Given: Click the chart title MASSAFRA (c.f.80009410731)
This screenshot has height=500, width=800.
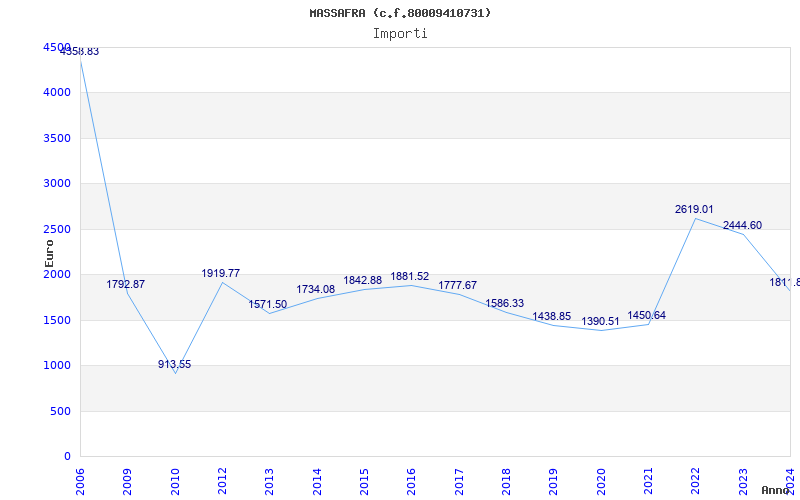Looking at the screenshot, I should click(x=400, y=13).
